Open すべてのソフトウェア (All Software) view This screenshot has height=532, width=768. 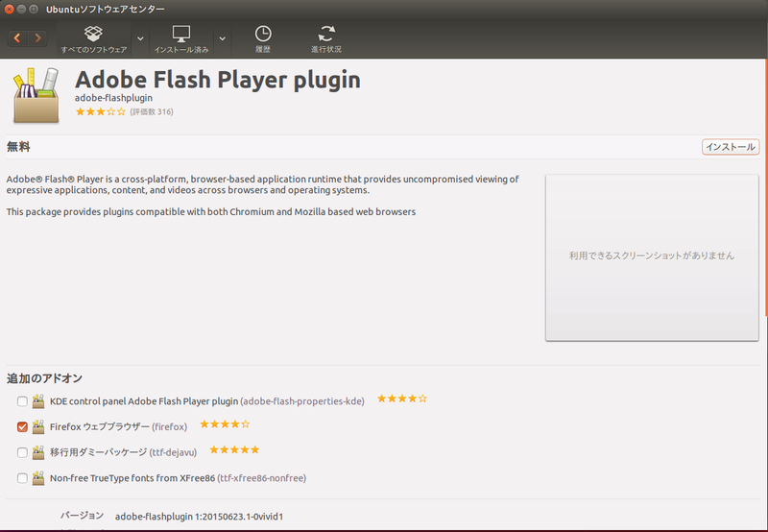pos(93,39)
